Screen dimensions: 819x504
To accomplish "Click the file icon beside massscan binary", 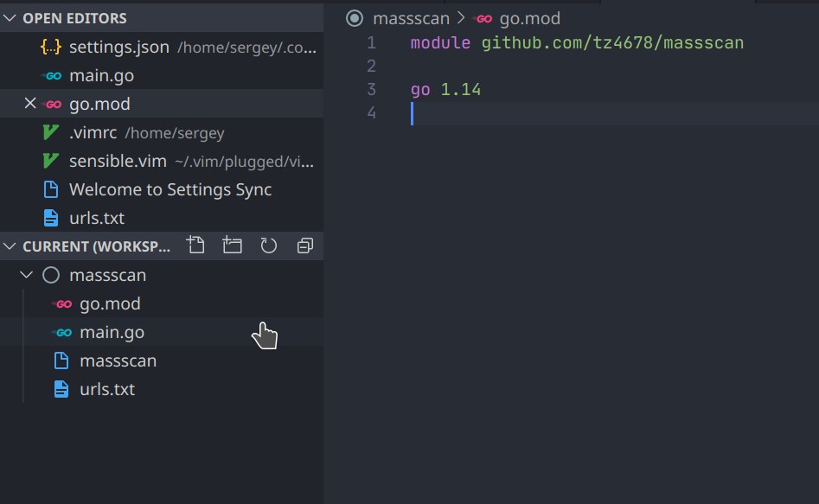I will point(61,360).
